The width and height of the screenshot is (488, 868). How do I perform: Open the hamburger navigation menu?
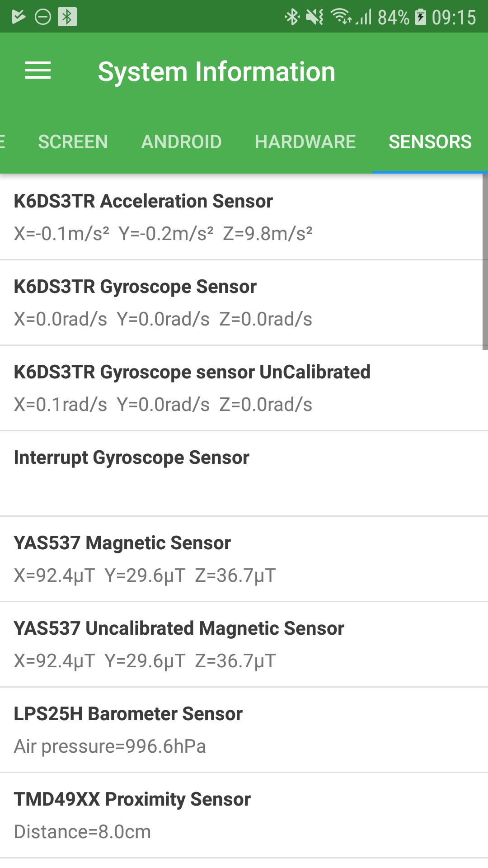pyautogui.click(x=38, y=71)
